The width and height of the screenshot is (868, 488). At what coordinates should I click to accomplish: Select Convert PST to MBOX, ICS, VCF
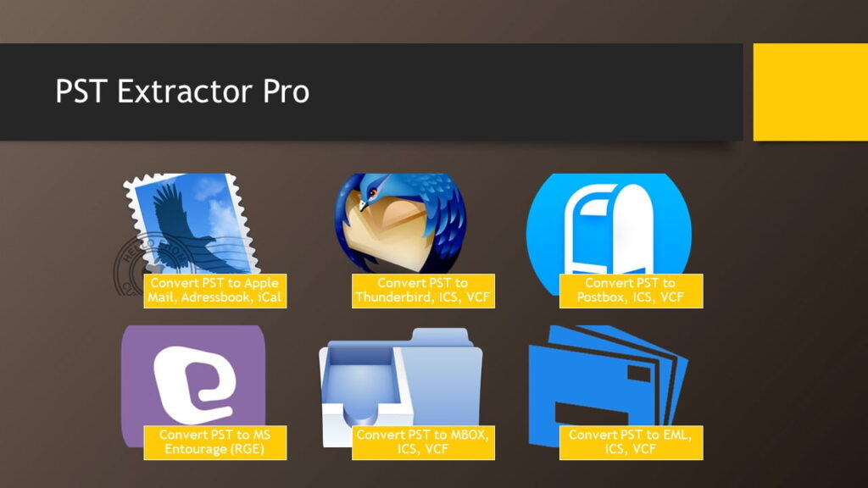click(423, 442)
